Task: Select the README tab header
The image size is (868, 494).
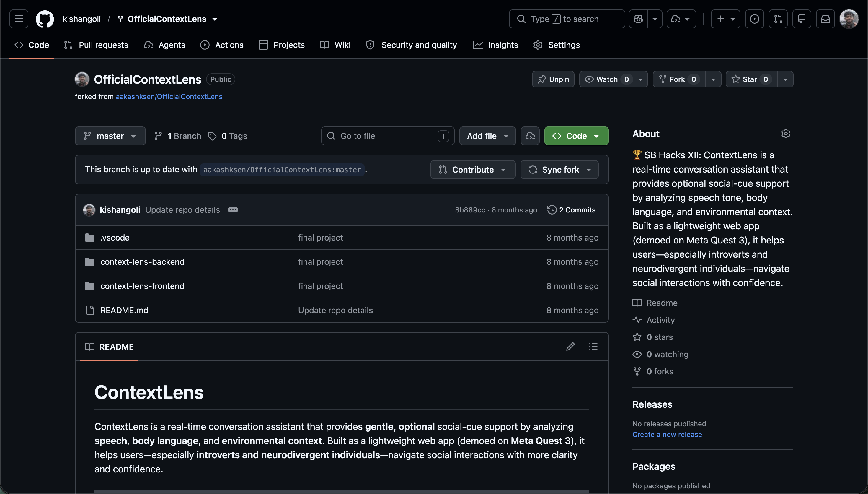Action: tap(109, 347)
